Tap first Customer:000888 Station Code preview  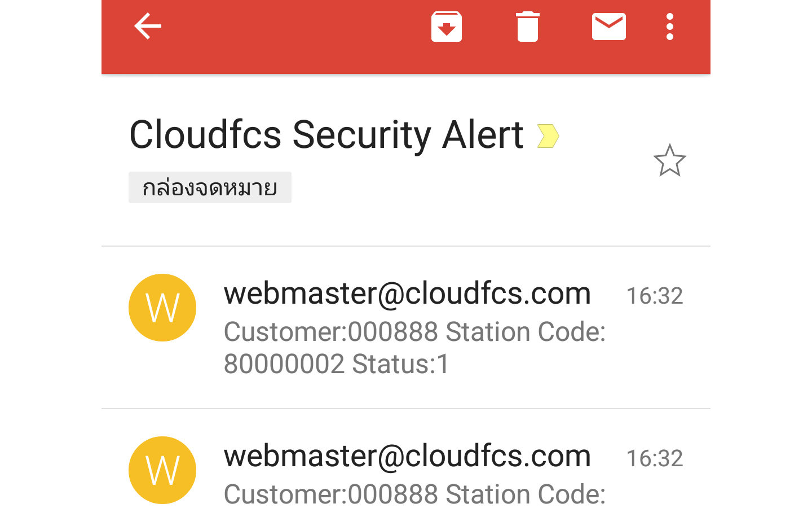[414, 332]
